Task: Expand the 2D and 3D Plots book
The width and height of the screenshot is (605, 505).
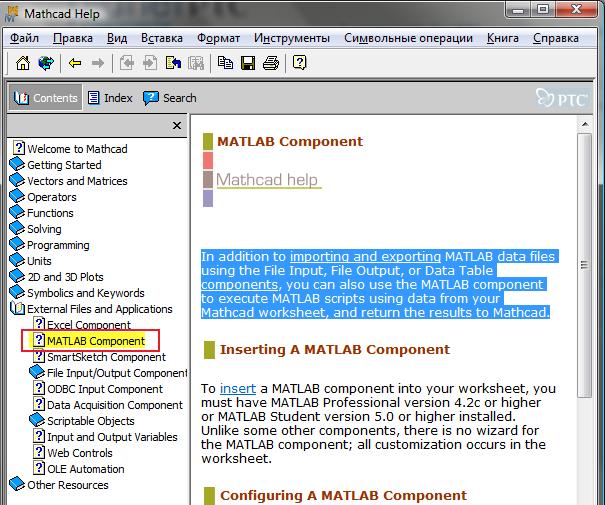Action: pyautogui.click(x=17, y=276)
